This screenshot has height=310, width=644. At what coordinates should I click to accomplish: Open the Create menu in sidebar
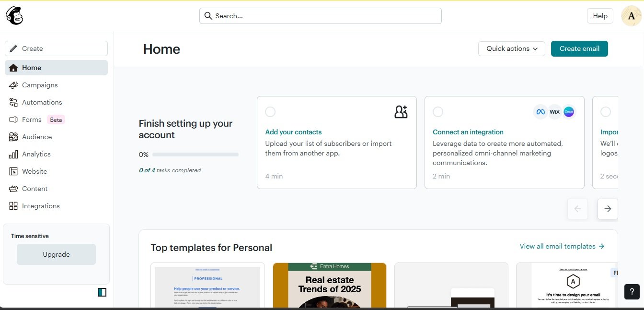[x=56, y=48]
